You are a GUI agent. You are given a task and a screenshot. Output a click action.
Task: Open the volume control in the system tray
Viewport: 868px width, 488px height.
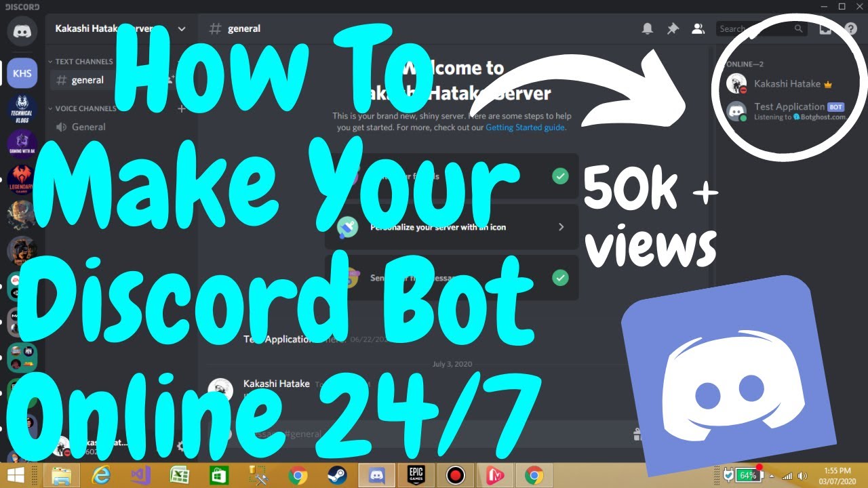click(803, 476)
